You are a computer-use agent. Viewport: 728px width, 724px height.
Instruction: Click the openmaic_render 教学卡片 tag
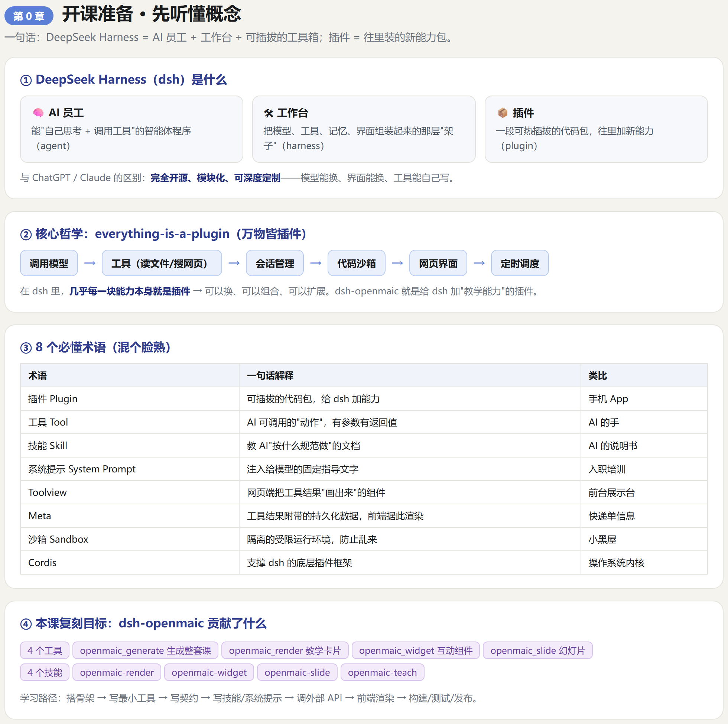point(285,650)
